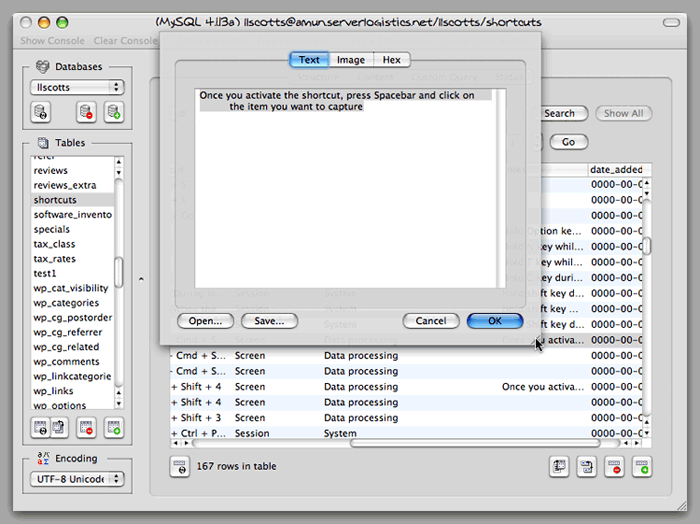Select the tax_class table
700x524 pixels.
(73, 244)
